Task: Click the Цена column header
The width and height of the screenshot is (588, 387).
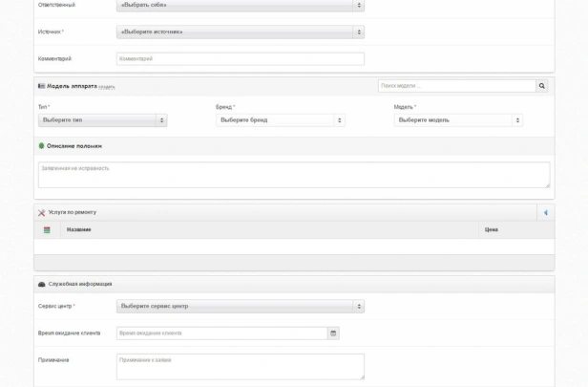Action: tap(492, 229)
